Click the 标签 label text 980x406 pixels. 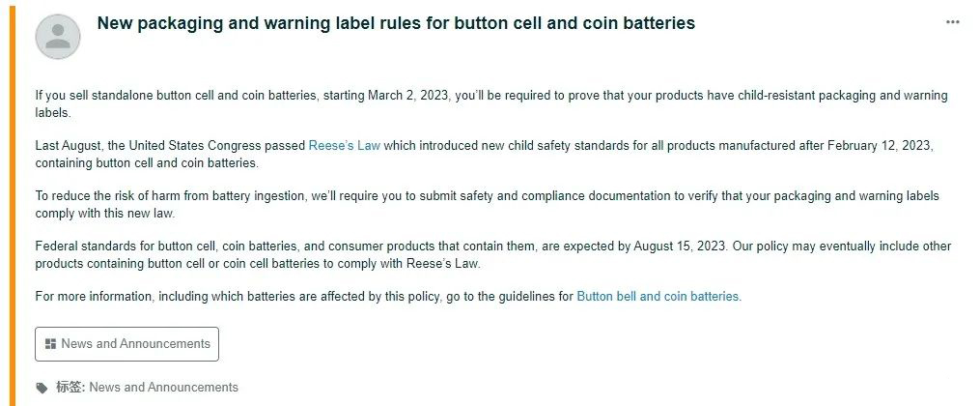pyautogui.click(x=70, y=388)
